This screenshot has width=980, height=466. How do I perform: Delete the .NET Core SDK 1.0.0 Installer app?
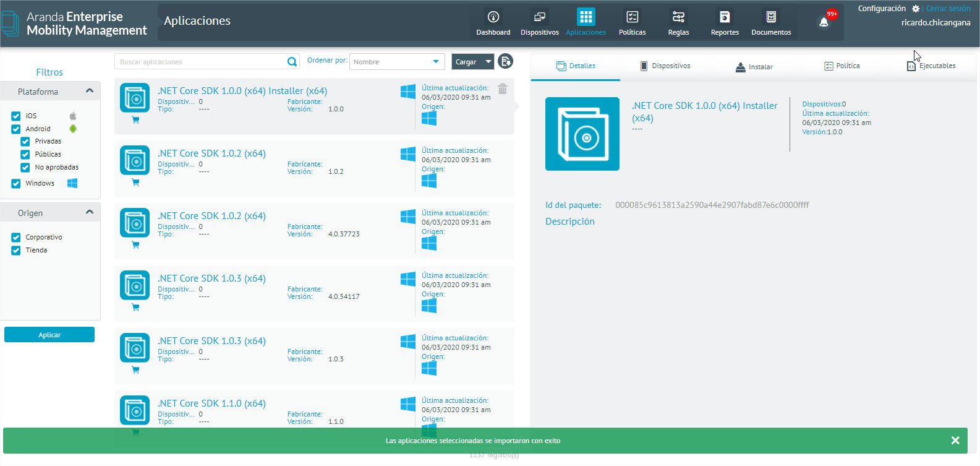pos(503,89)
